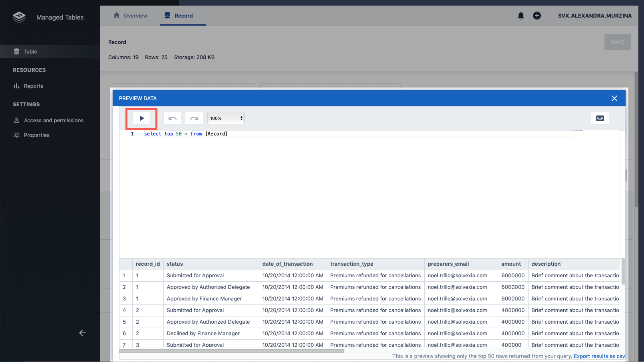Collapse sidebar with back arrow
Image resolution: width=644 pixels, height=362 pixels.
tap(82, 333)
